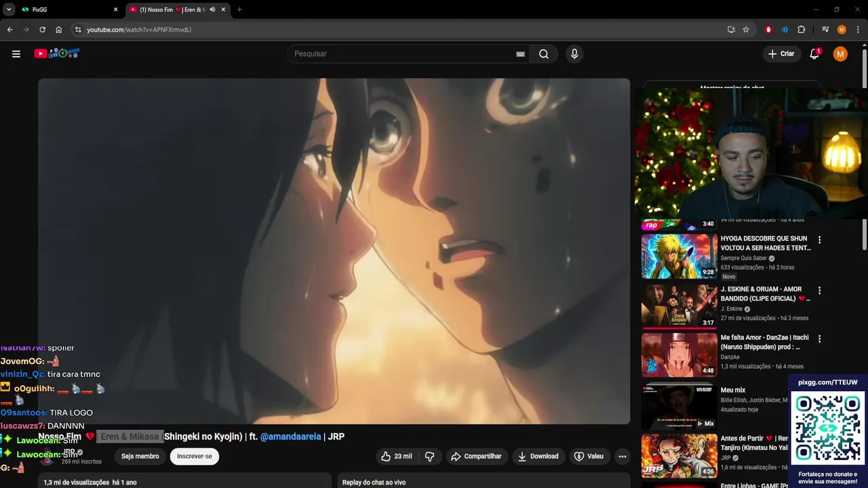Viewport: 868px width, 488px height.
Task: Click the Download button
Action: pos(538,456)
